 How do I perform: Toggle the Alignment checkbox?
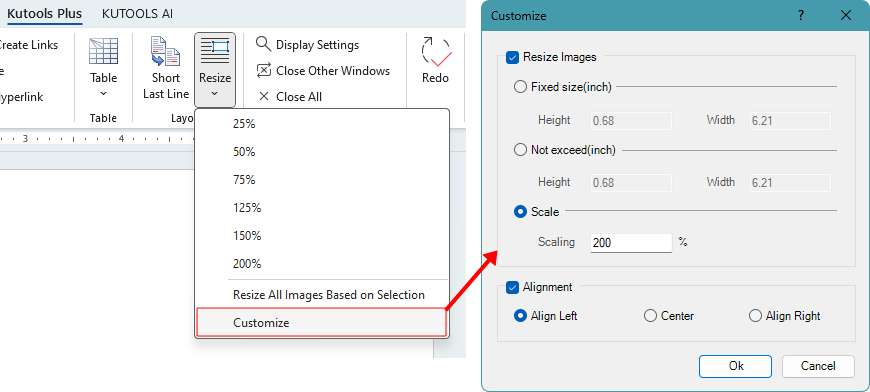(x=512, y=288)
